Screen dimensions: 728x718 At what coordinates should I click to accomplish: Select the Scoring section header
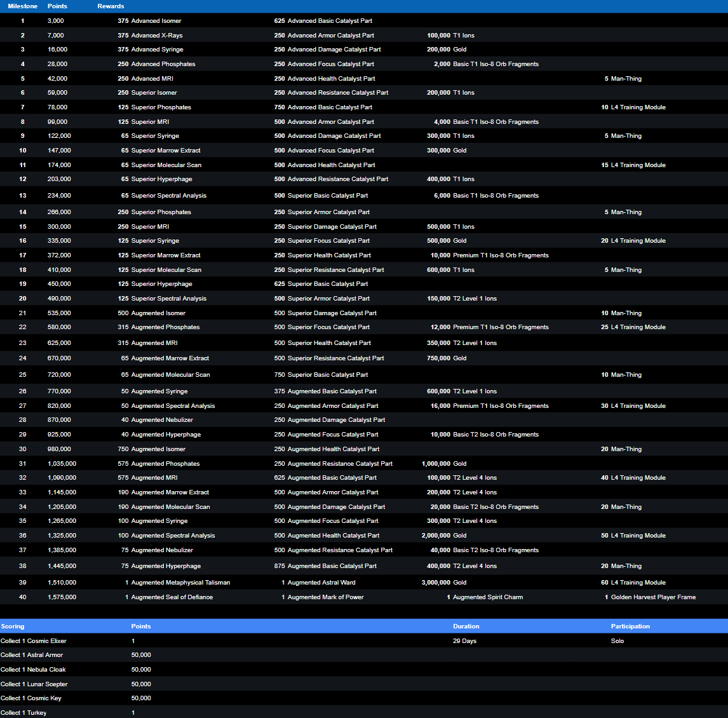coord(13,627)
